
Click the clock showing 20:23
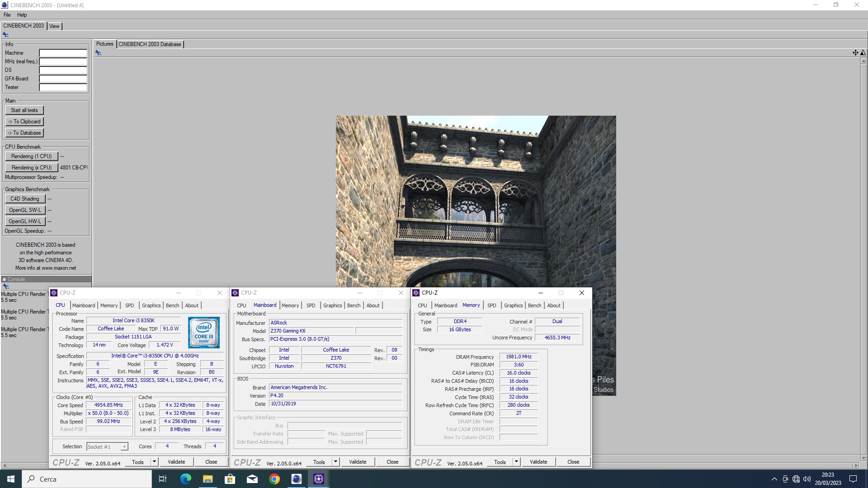point(828,475)
